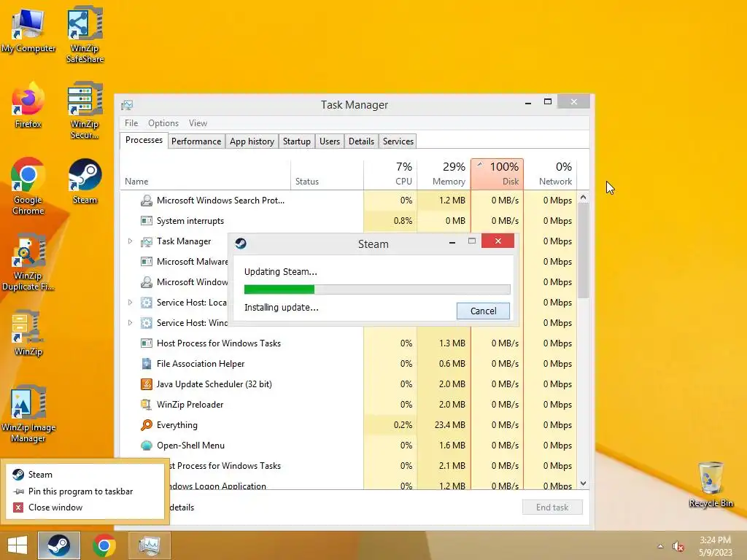Click the Updating Steam progress bar

(x=377, y=289)
